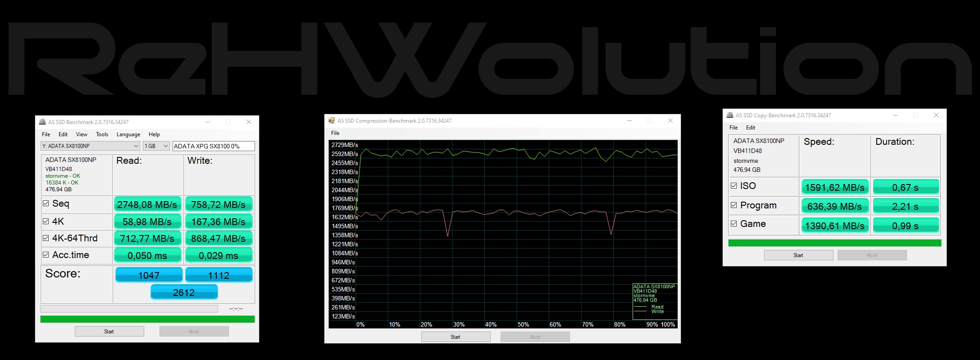
Task: Click the 16384 K - OK alignment status
Action: coord(62,183)
